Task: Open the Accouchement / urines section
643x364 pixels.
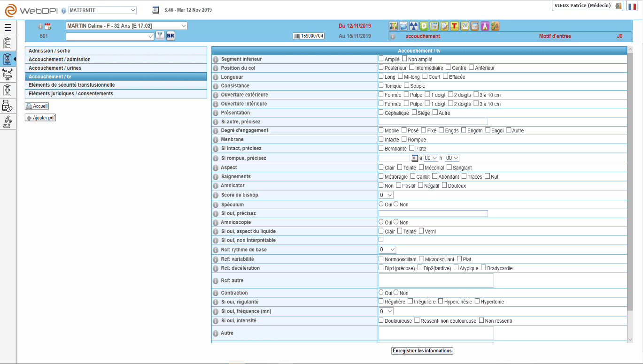Action: point(116,68)
